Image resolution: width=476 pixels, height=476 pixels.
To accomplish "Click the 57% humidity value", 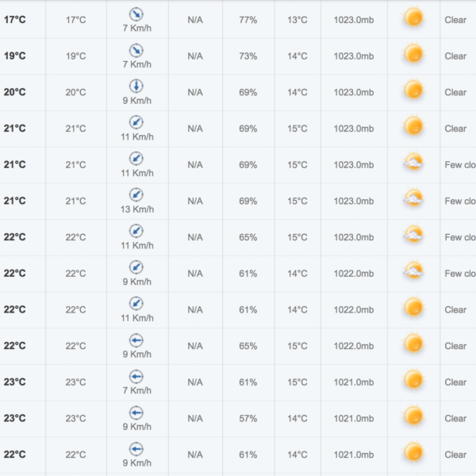I will (248, 419).
